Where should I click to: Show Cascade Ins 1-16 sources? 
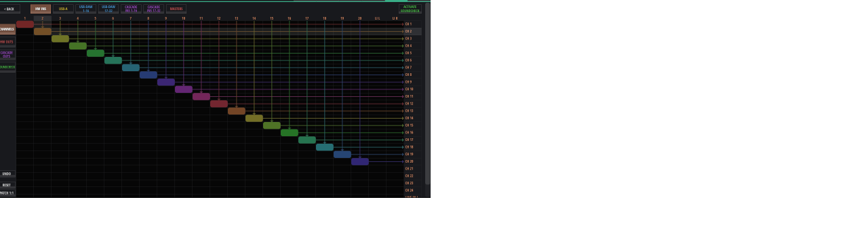click(131, 9)
